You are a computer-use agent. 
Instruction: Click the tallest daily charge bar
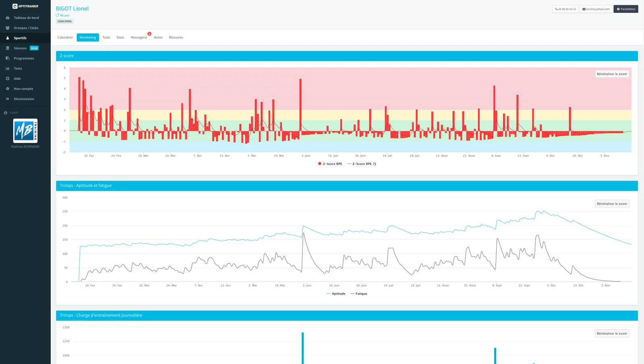(303, 348)
